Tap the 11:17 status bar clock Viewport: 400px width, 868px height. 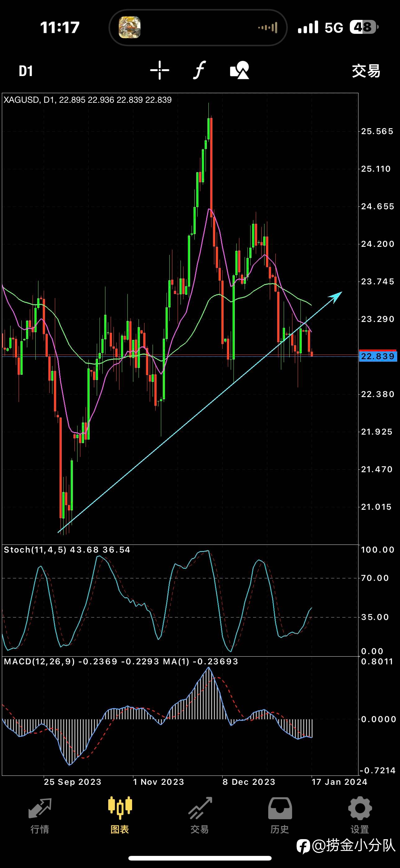[60, 27]
